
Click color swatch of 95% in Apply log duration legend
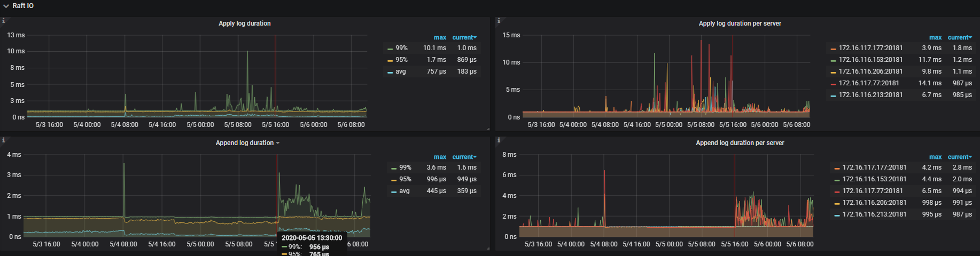click(x=390, y=60)
